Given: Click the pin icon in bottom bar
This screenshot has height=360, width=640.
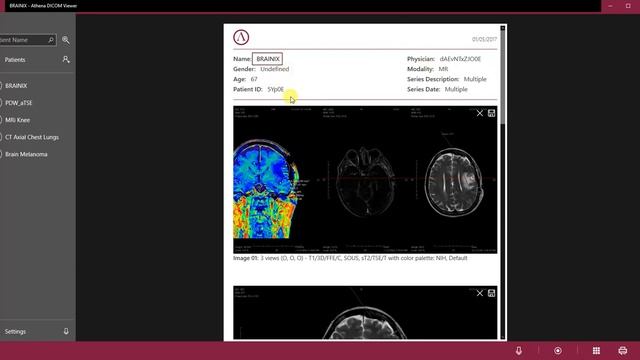Looking at the screenshot, I should tap(519, 351).
